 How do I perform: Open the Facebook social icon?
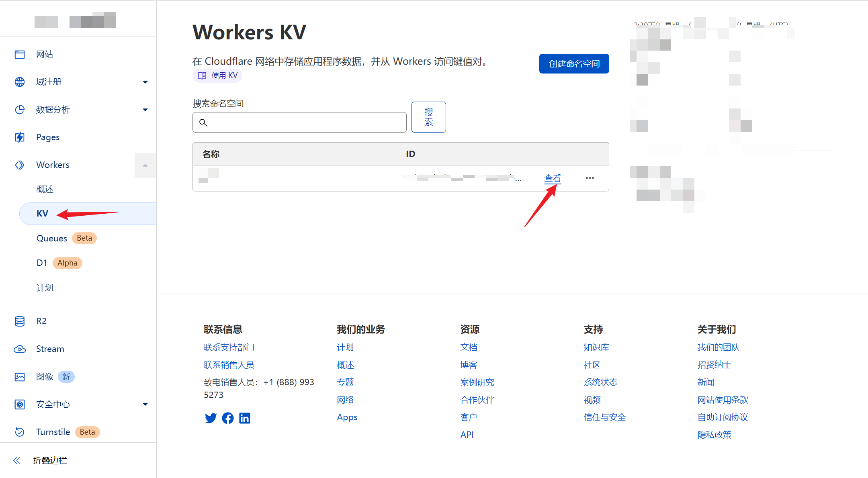click(228, 418)
